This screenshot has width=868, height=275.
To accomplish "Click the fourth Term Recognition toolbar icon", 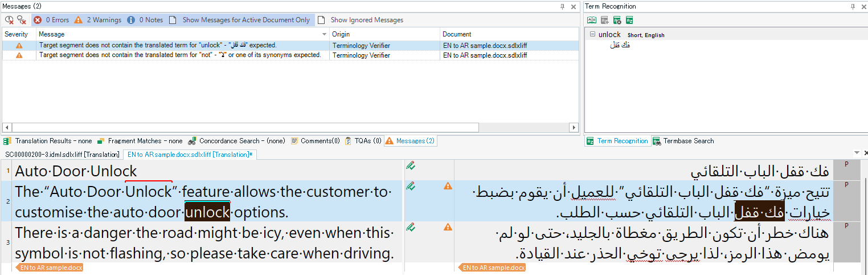I will click(629, 20).
